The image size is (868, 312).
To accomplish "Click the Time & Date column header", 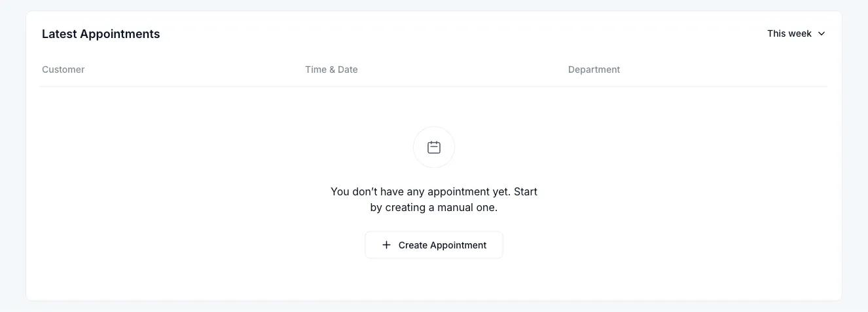I will click(331, 69).
